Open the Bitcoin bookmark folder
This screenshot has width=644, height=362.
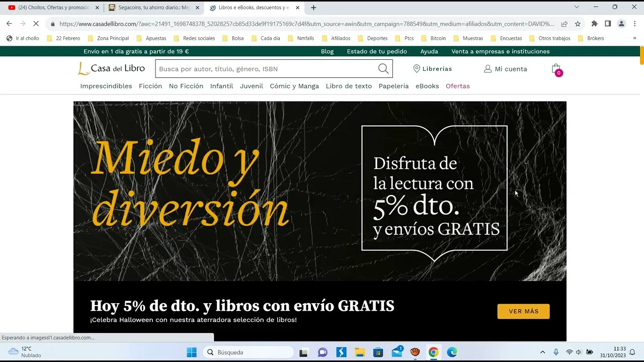(x=433, y=38)
